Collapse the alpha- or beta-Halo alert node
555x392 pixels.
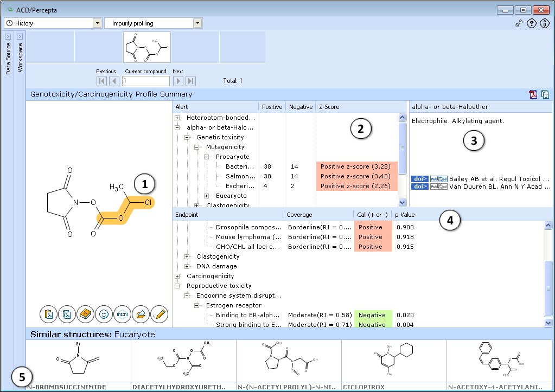tap(177, 128)
